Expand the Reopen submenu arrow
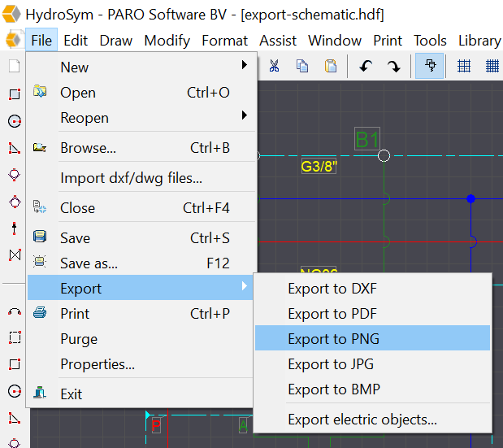The width and height of the screenshot is (503, 448). [x=245, y=115]
